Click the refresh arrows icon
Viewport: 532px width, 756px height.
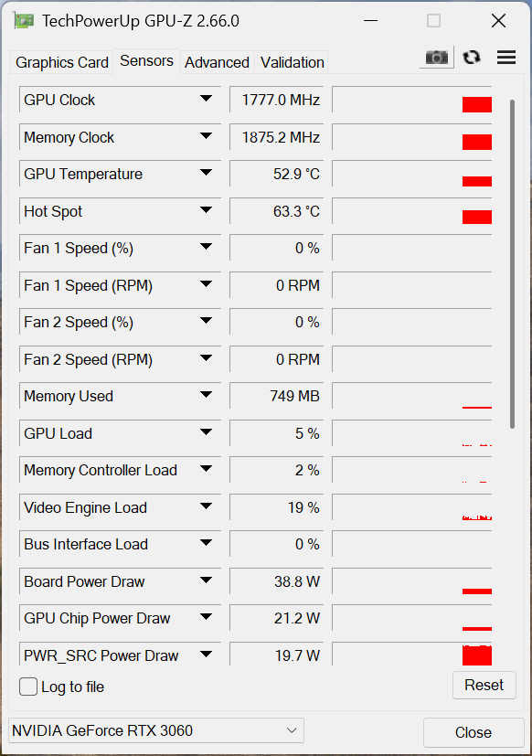[x=472, y=58]
